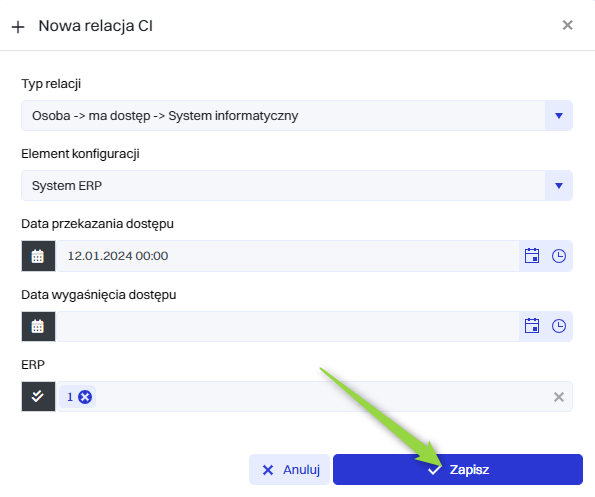This screenshot has width=595, height=497.
Task: Click into the 12.01.2024 00:00 date field
Action: coord(287,256)
